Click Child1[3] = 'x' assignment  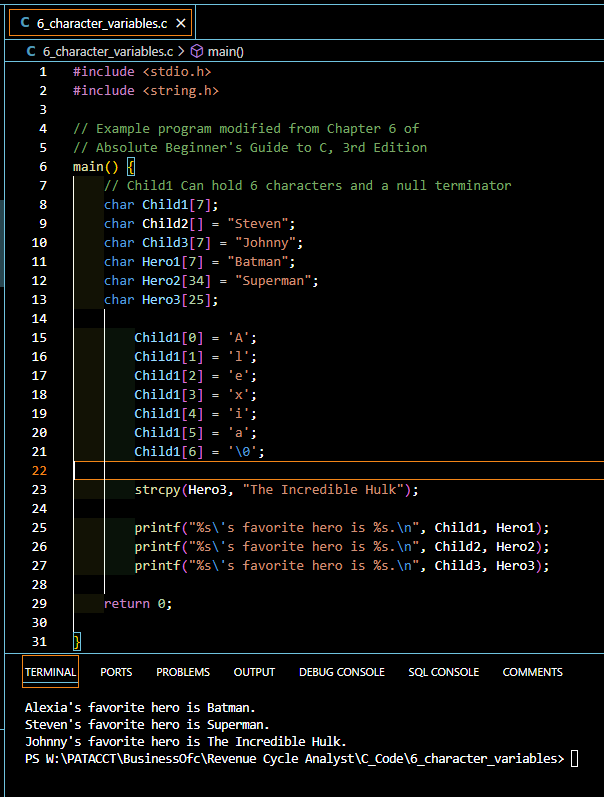[x=195, y=395]
